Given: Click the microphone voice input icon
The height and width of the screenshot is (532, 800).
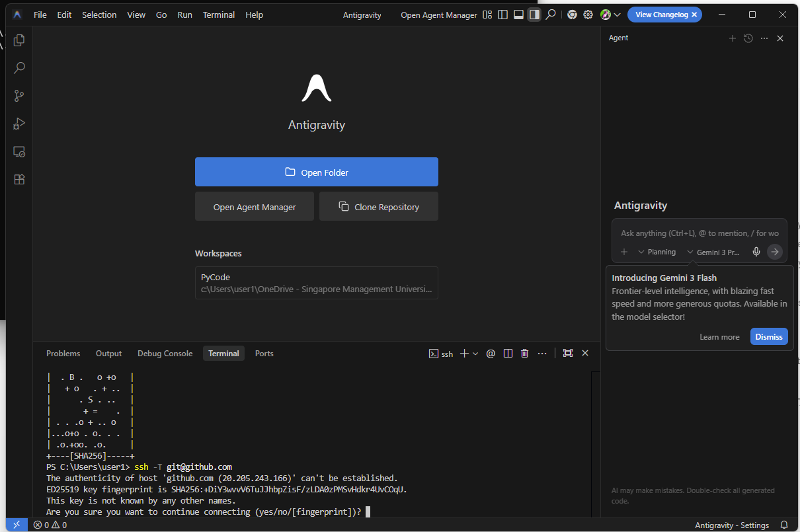Looking at the screenshot, I should pyautogui.click(x=756, y=252).
